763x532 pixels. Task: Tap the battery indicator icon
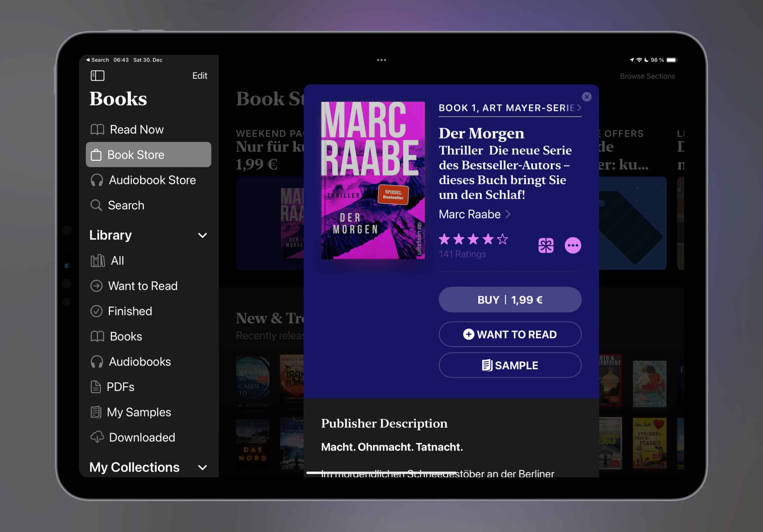(x=671, y=60)
